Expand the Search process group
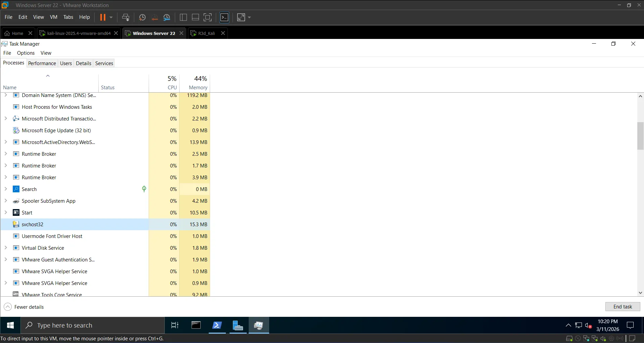 pos(6,189)
